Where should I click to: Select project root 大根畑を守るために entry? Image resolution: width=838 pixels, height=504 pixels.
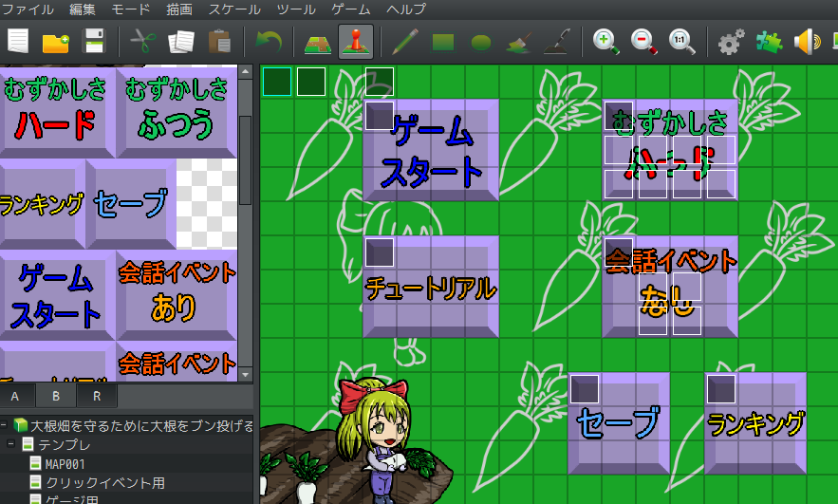pos(141,425)
